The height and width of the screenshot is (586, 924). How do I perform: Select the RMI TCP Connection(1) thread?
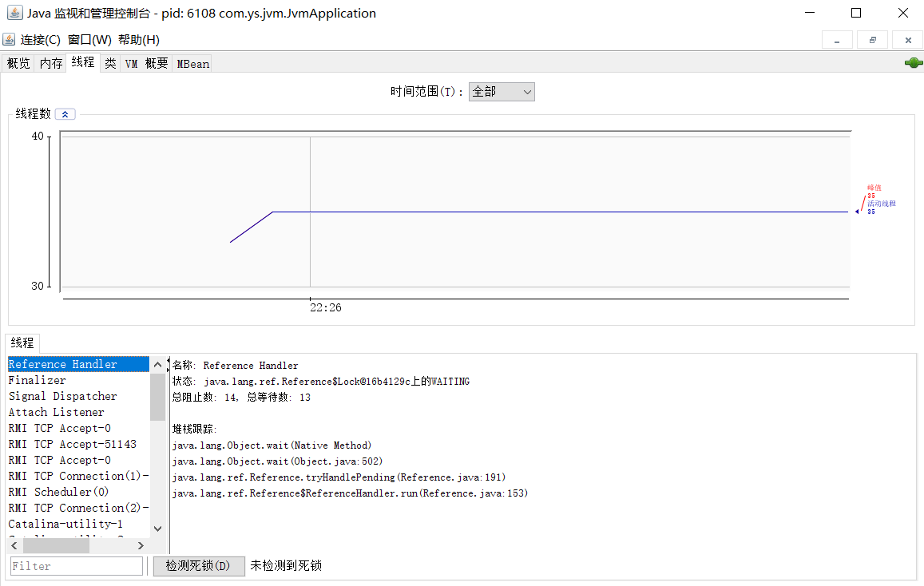point(78,476)
